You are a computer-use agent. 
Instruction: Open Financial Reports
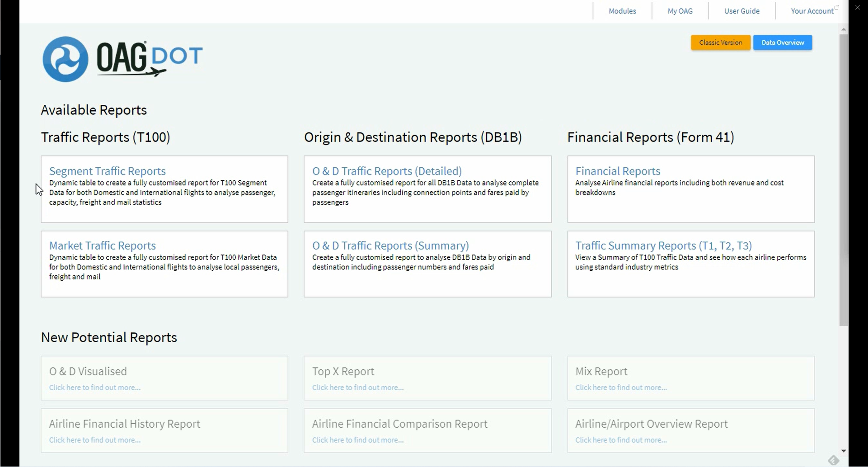[618, 171]
